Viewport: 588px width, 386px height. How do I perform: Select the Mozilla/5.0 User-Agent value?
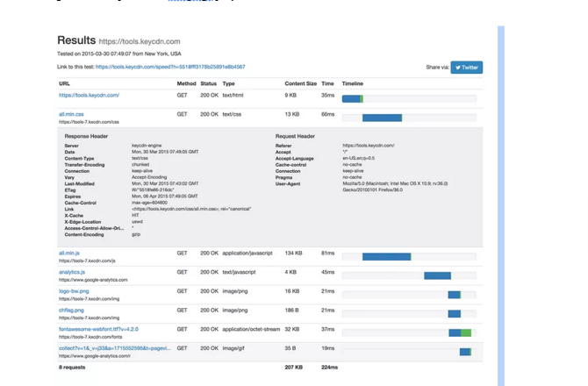click(395, 187)
